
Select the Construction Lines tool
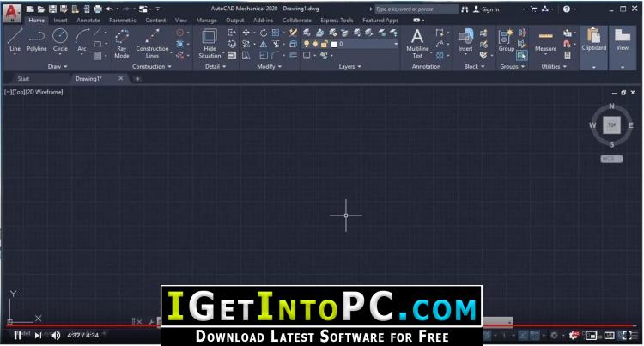(152, 44)
